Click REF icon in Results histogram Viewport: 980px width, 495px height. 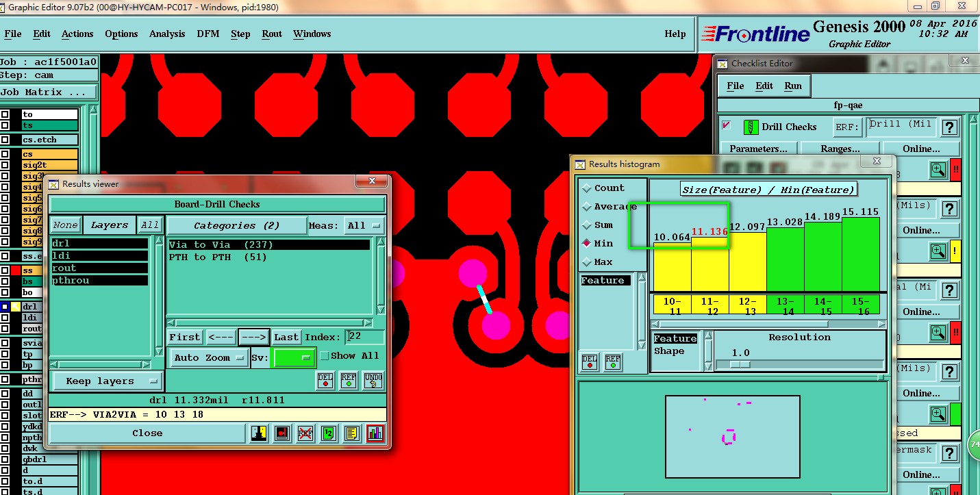(613, 362)
